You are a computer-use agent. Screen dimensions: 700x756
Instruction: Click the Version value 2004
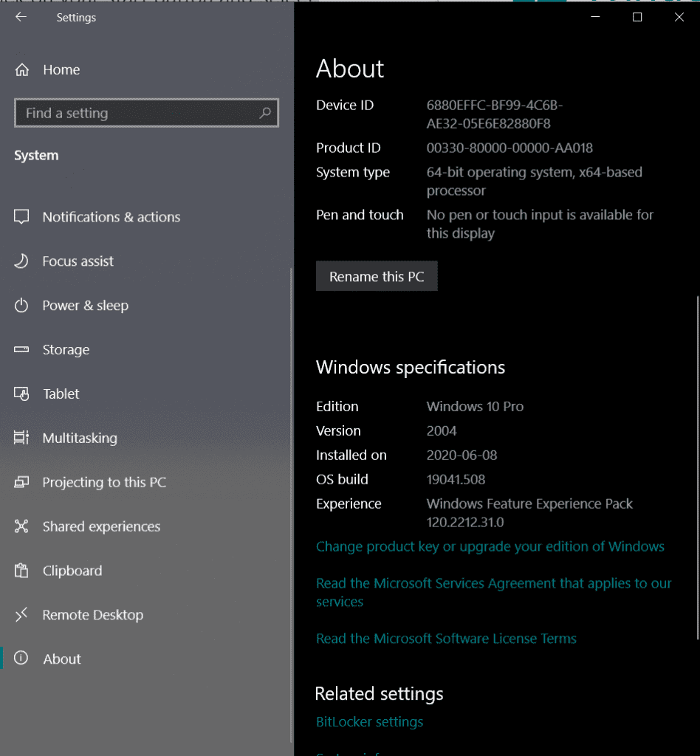pyautogui.click(x=442, y=431)
